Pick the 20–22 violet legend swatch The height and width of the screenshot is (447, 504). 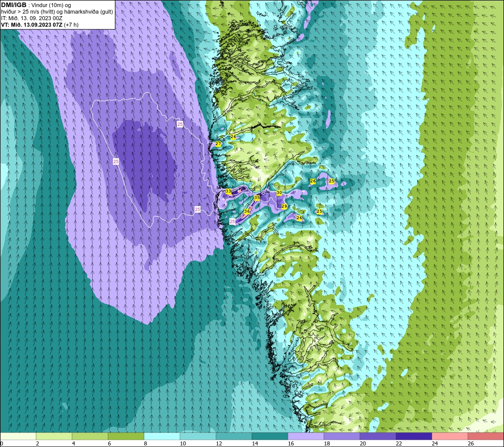pos(378,436)
